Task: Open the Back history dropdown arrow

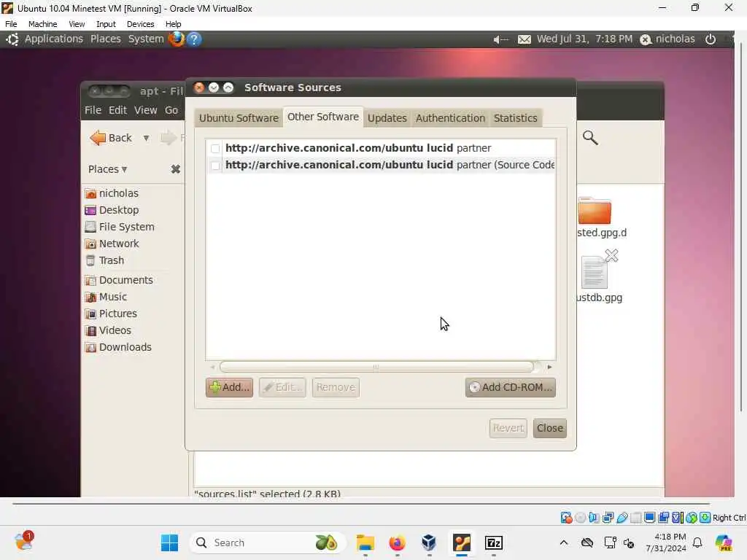Action: [146, 138]
